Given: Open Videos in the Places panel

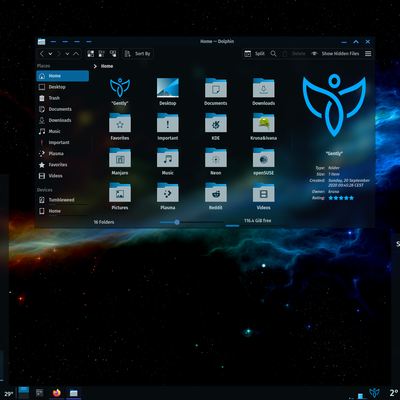Looking at the screenshot, I should tap(63, 176).
